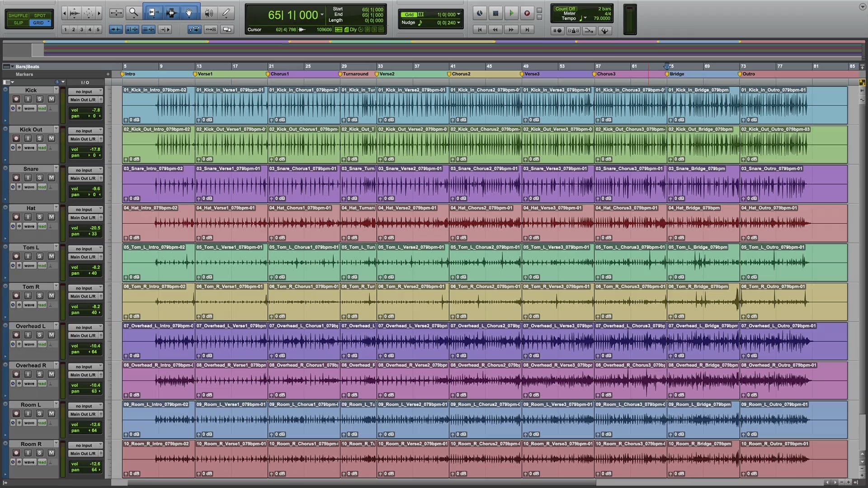Screen dimensions: 868x488
Task: Open the Kick track name dropdown arrow
Action: [56, 89]
